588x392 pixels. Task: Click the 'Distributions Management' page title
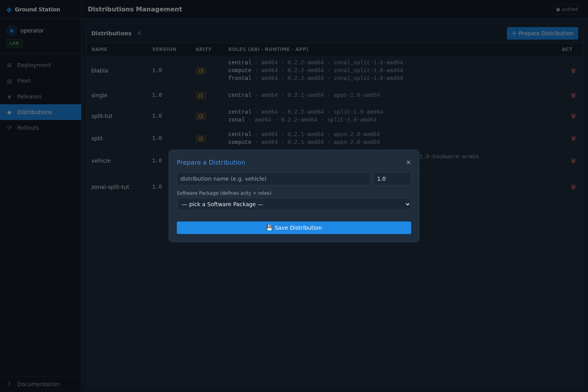(135, 9)
